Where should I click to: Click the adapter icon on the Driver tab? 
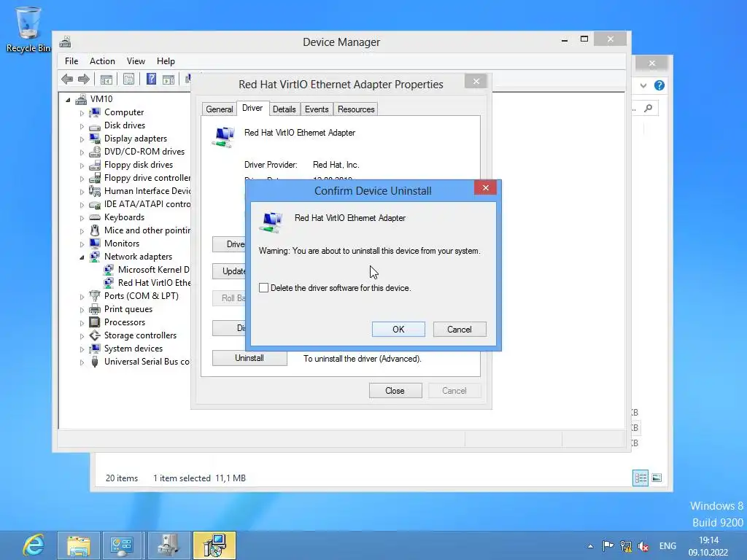(224, 137)
